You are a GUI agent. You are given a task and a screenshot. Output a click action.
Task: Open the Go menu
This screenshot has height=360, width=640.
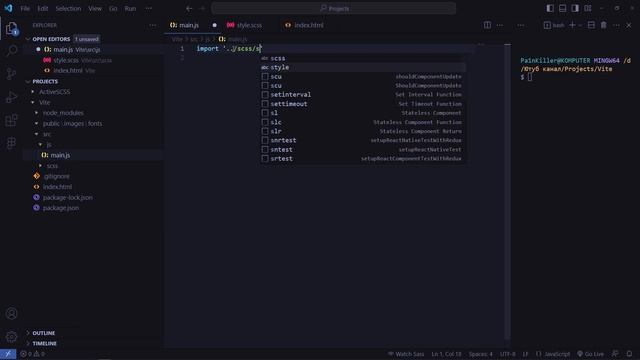tap(113, 8)
